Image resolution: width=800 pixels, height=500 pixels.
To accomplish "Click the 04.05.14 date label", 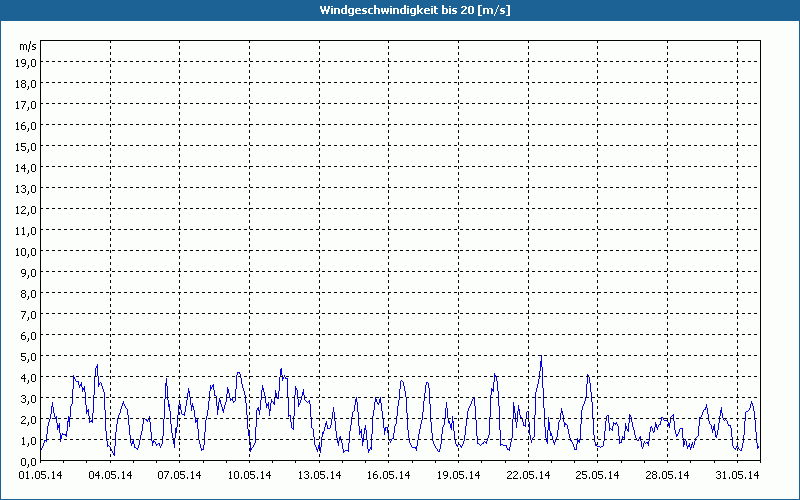I will (x=110, y=476).
